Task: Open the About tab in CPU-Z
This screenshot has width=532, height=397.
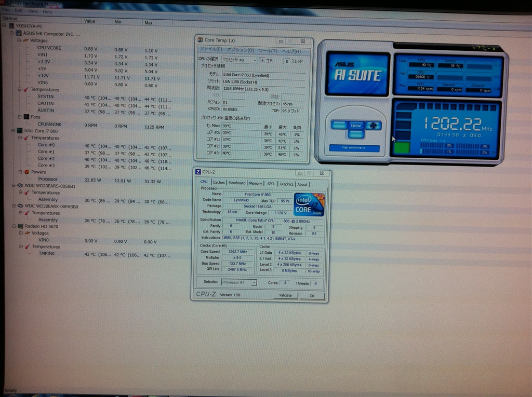Action: pyautogui.click(x=302, y=184)
